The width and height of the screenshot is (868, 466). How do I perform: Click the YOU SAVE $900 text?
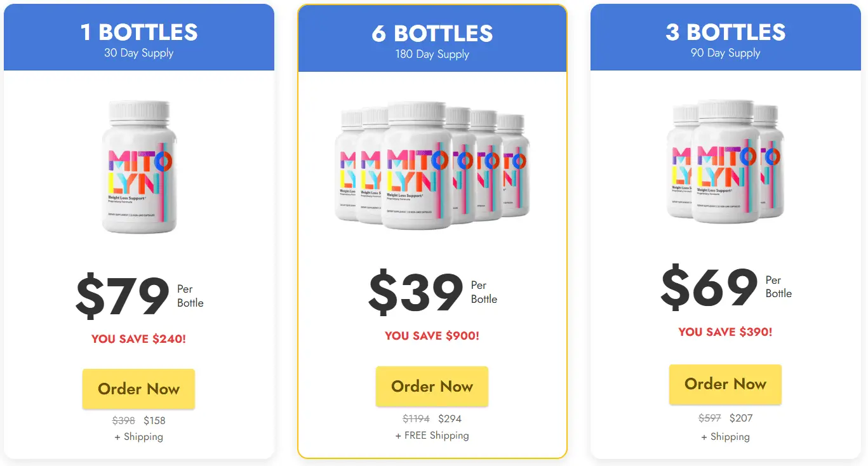coord(432,335)
